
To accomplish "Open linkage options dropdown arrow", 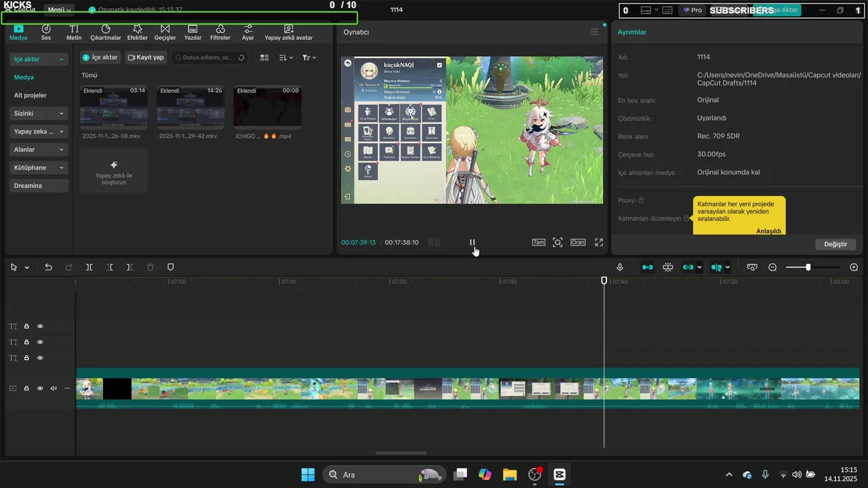I will point(699,268).
